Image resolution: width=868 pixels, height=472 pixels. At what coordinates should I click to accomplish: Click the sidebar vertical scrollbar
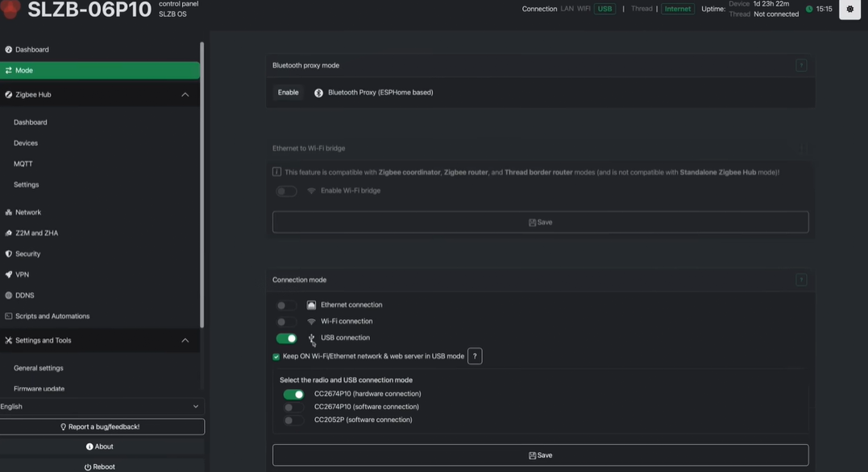pyautogui.click(x=201, y=184)
